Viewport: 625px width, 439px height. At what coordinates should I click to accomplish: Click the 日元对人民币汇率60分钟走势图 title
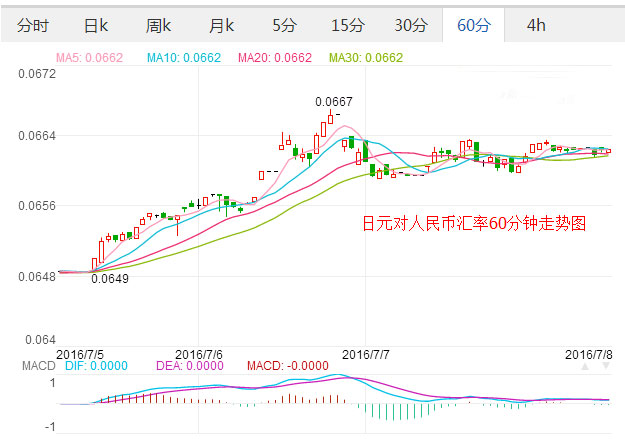pos(474,223)
